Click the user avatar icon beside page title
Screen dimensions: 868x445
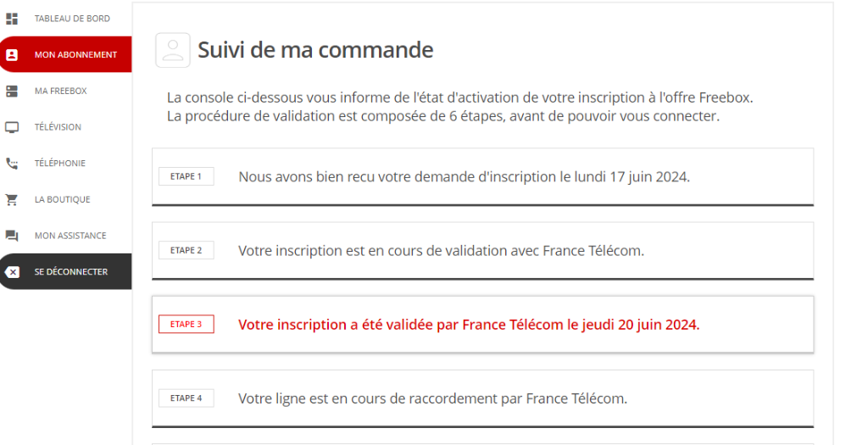point(173,50)
